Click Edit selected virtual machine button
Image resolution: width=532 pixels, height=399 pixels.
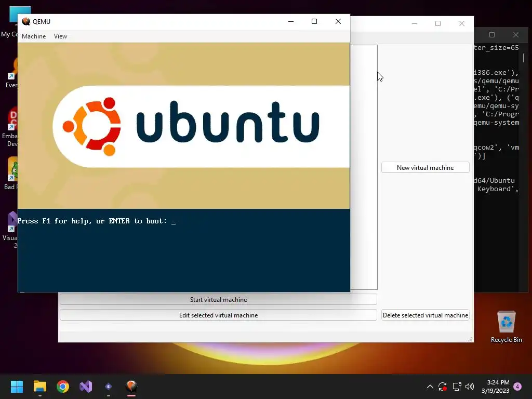(x=218, y=315)
